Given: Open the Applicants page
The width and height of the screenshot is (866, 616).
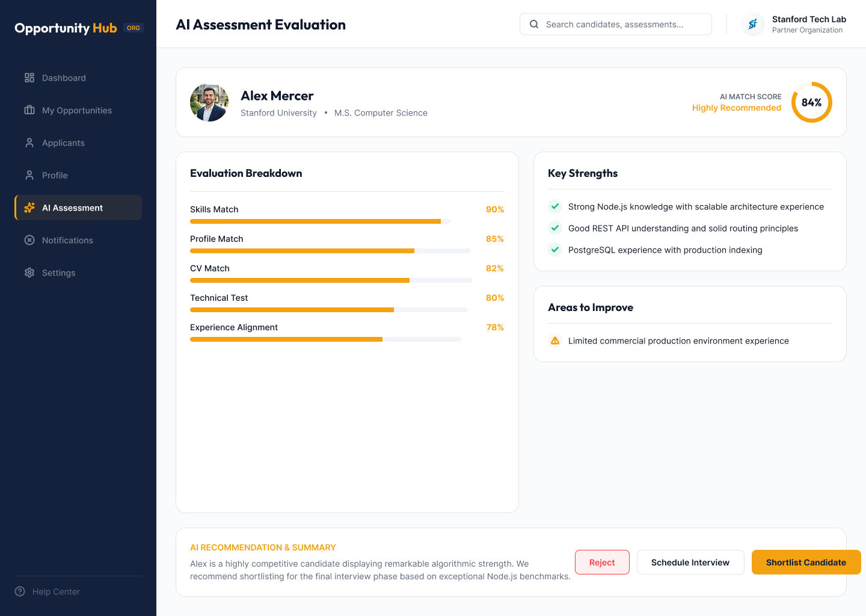Looking at the screenshot, I should [x=78, y=143].
